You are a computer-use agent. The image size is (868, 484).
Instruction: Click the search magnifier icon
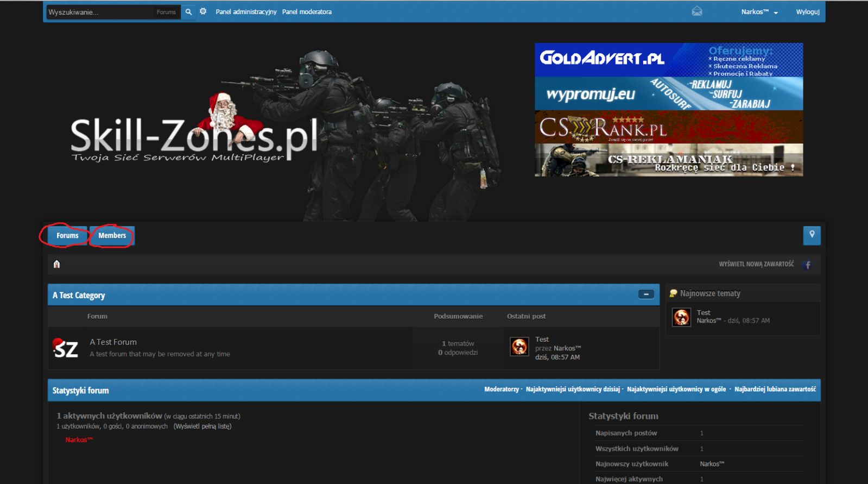point(188,12)
